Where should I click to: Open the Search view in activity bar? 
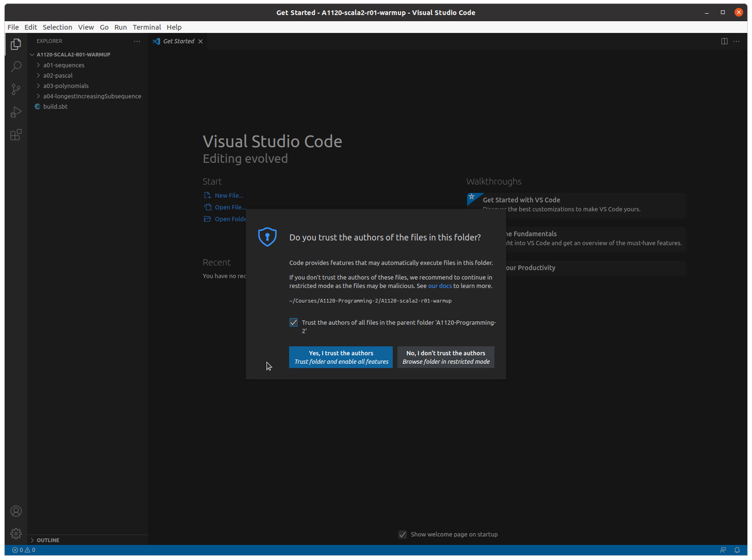pyautogui.click(x=16, y=66)
